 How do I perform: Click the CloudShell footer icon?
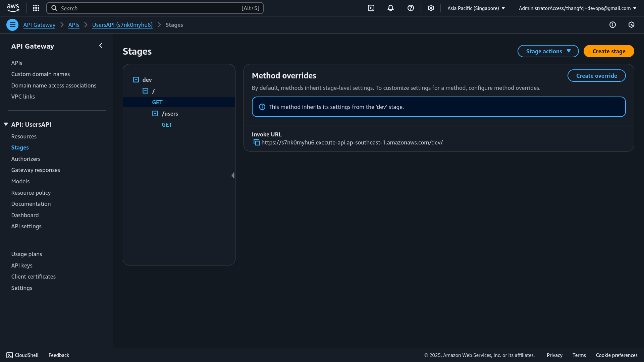pyautogui.click(x=9, y=355)
